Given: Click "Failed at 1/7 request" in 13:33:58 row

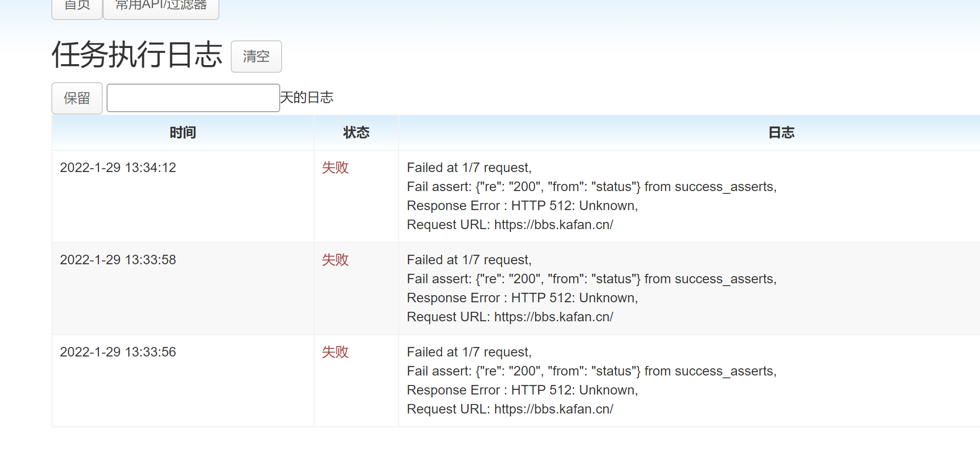Looking at the screenshot, I should pos(469,260).
